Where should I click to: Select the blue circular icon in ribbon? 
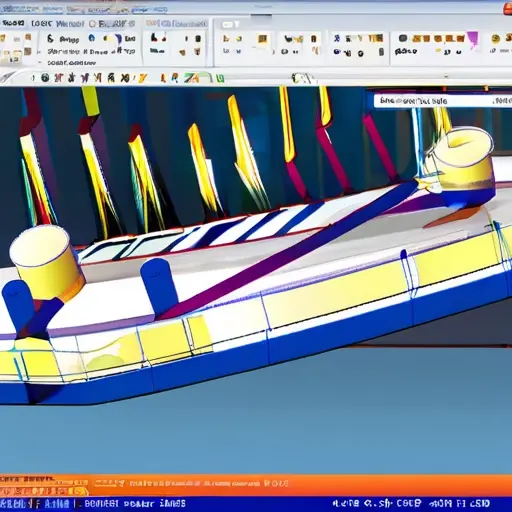pos(91,39)
